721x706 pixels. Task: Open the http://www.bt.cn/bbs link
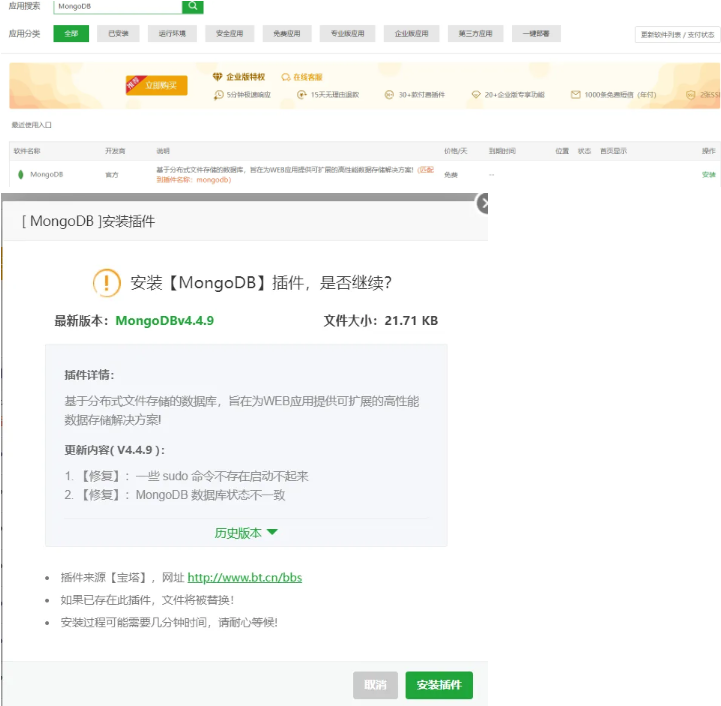pos(245,577)
